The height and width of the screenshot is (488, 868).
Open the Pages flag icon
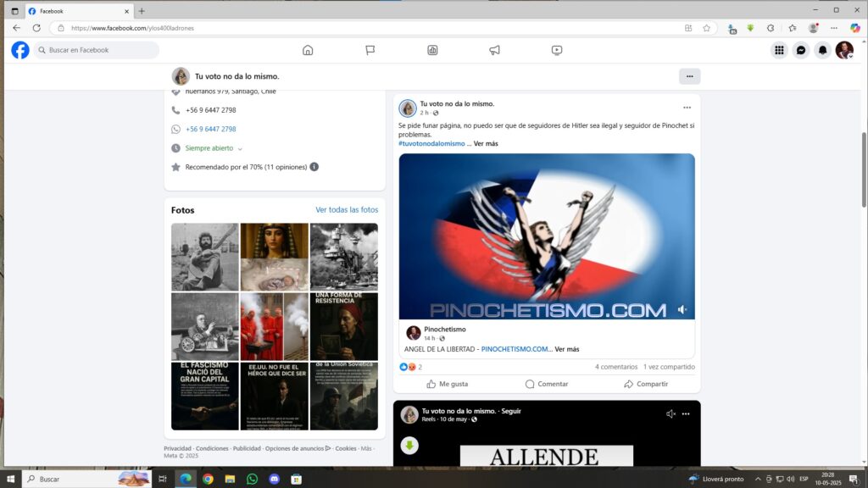pyautogui.click(x=370, y=50)
